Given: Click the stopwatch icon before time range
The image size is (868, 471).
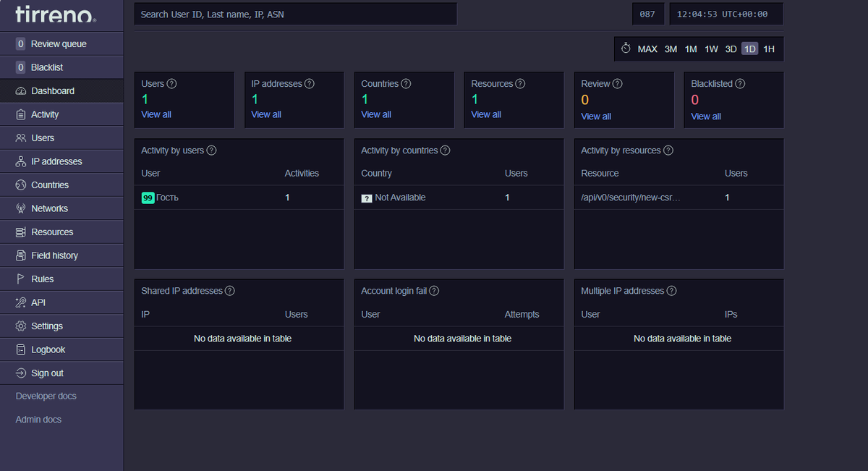Looking at the screenshot, I should point(626,48).
